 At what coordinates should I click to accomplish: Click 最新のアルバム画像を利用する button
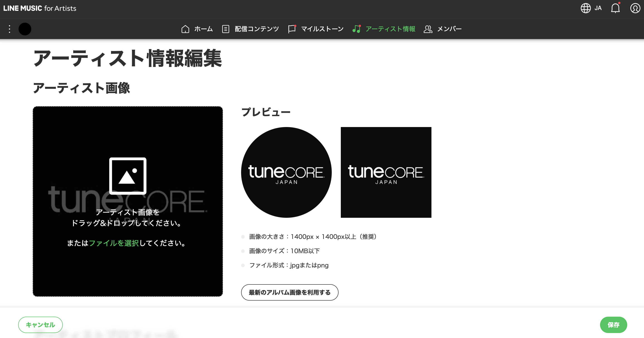click(x=290, y=292)
